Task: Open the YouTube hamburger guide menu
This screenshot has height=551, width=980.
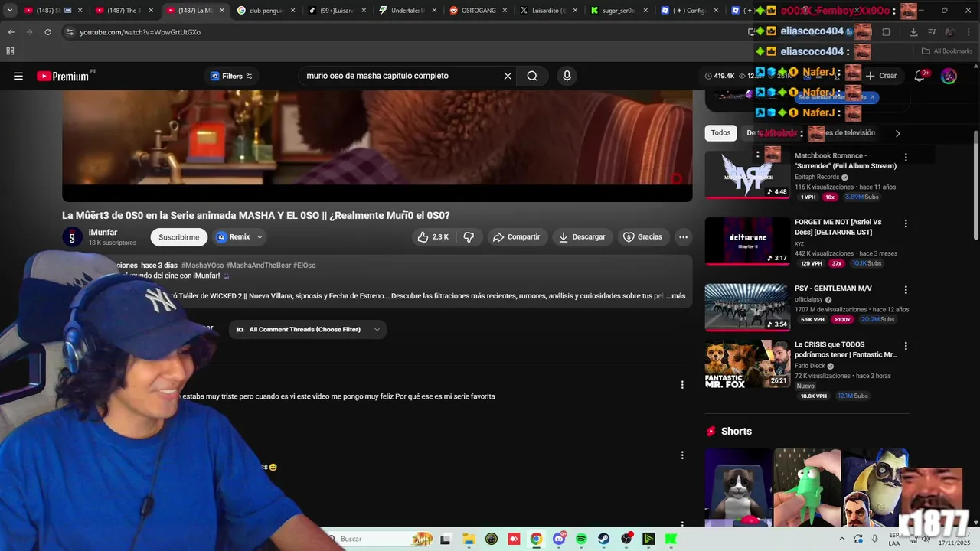Action: [18, 76]
